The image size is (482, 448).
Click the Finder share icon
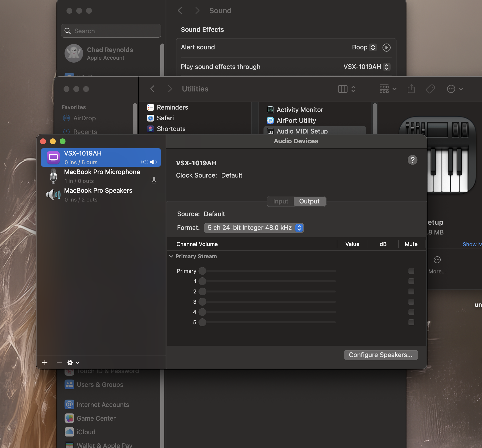click(411, 89)
